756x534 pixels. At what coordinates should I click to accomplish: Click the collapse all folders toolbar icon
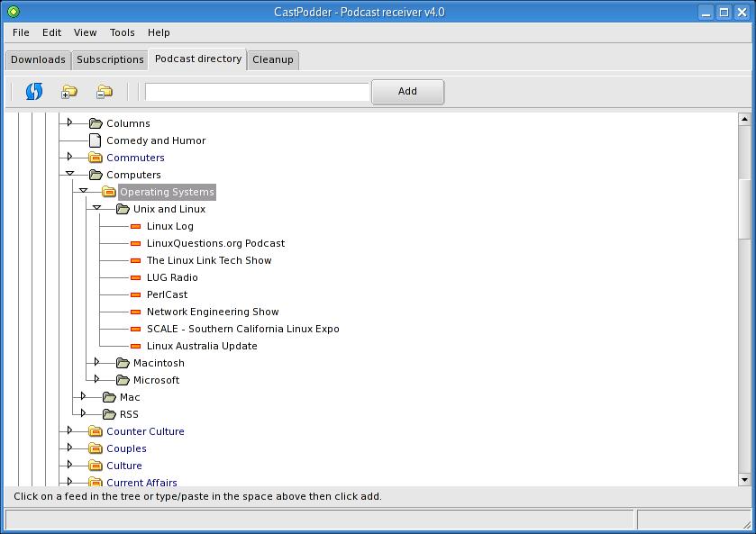click(x=105, y=91)
